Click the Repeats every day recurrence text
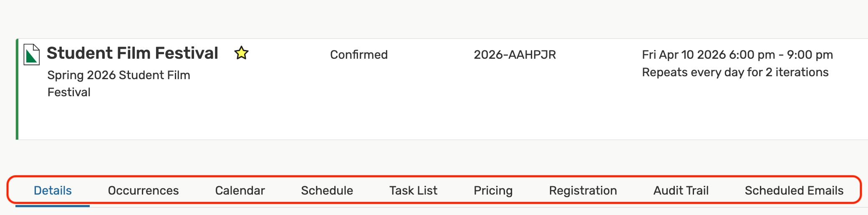The height and width of the screenshot is (215, 868). click(x=735, y=72)
